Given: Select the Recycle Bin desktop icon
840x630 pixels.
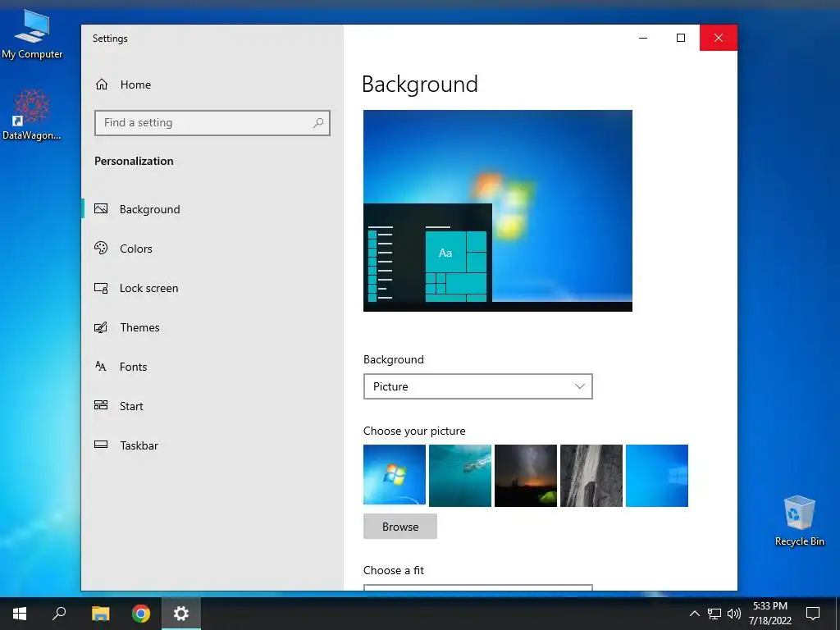Looking at the screenshot, I should click(x=799, y=521).
